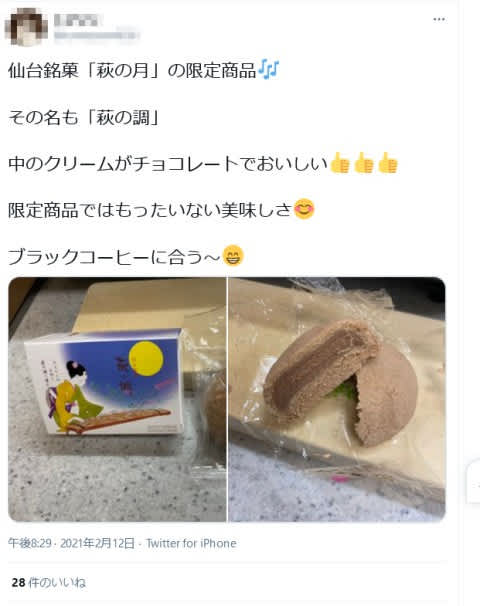Image resolution: width=480 pixels, height=606 pixels.
Task: Open the right photo of the chocolate cake
Action: pyautogui.click(x=337, y=399)
